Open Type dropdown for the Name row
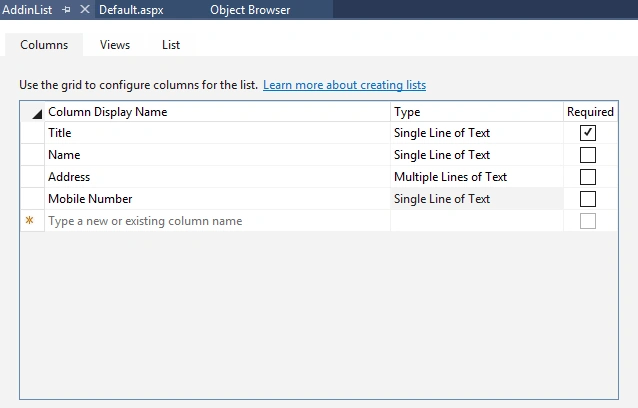Viewport: 638px width, 408px height. click(476, 155)
